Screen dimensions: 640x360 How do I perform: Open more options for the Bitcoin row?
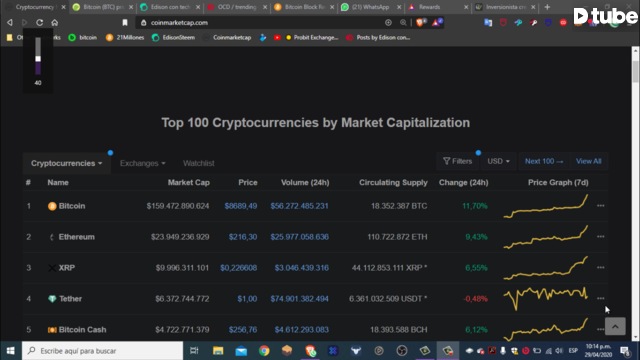click(x=600, y=206)
